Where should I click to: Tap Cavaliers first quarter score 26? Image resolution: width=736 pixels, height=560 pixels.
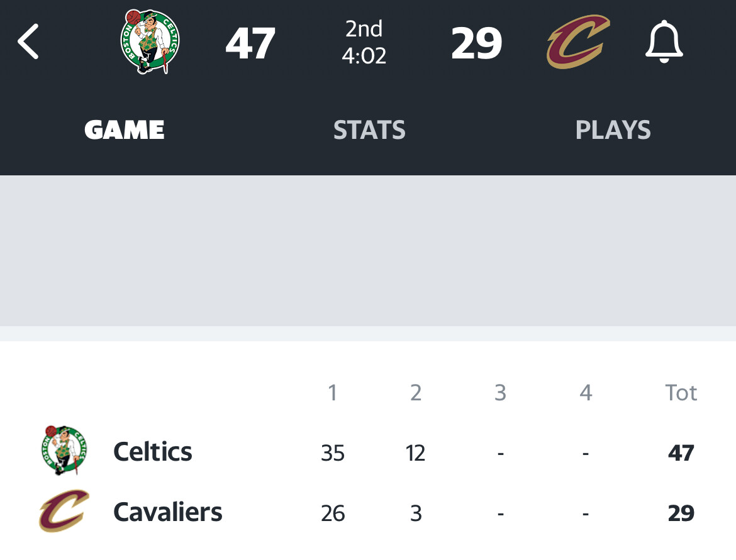pyautogui.click(x=332, y=513)
